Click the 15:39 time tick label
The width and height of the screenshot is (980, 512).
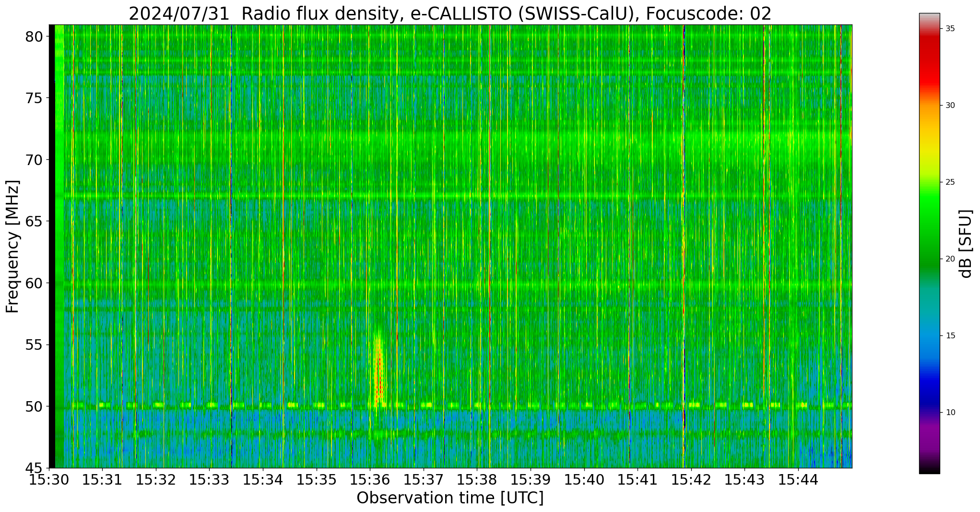click(531, 479)
